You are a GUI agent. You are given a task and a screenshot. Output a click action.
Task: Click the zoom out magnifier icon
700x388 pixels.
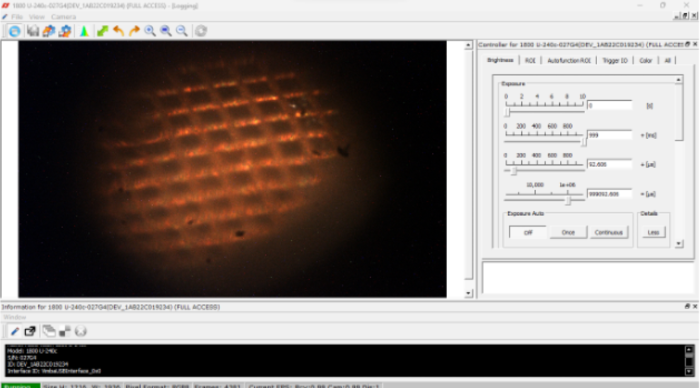click(x=182, y=31)
